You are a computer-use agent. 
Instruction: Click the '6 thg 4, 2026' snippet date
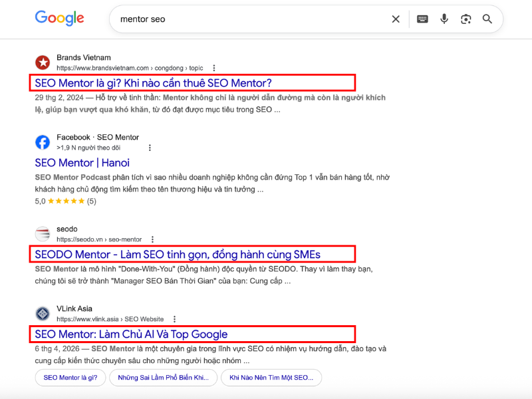click(57, 348)
